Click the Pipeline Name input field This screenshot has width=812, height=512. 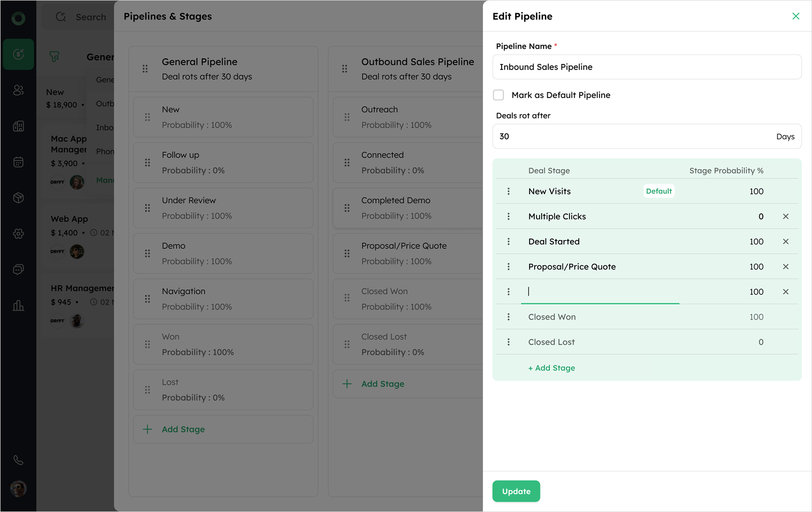coord(647,67)
